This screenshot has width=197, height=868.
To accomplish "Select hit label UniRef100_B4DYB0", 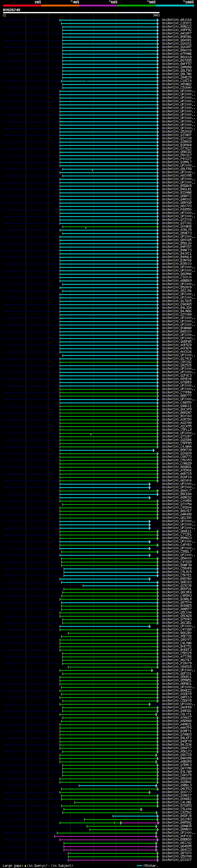I will click(177, 579).
